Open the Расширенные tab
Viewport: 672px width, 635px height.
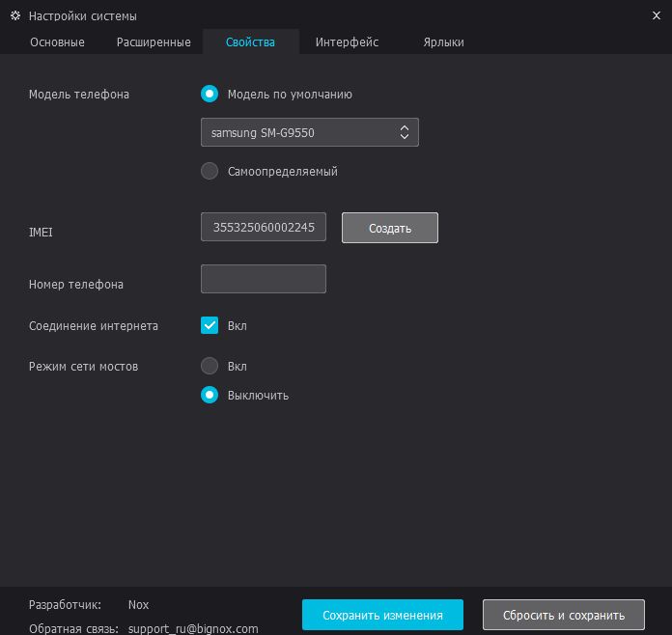(x=154, y=42)
